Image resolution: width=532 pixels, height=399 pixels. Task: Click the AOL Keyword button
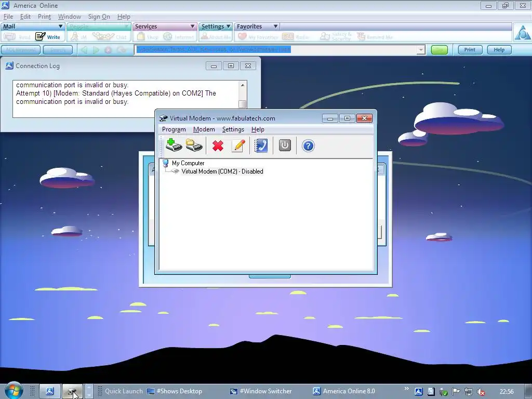(21, 50)
